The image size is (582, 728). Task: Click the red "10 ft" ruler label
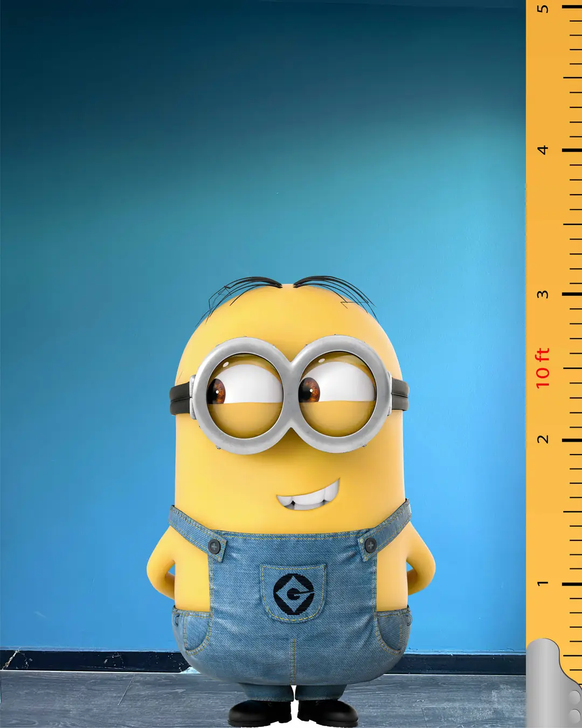point(543,368)
